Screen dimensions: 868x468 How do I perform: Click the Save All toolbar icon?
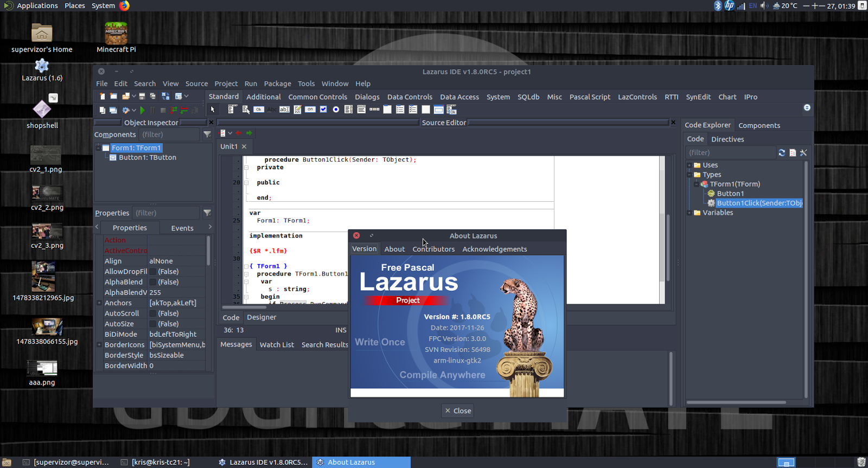[152, 96]
